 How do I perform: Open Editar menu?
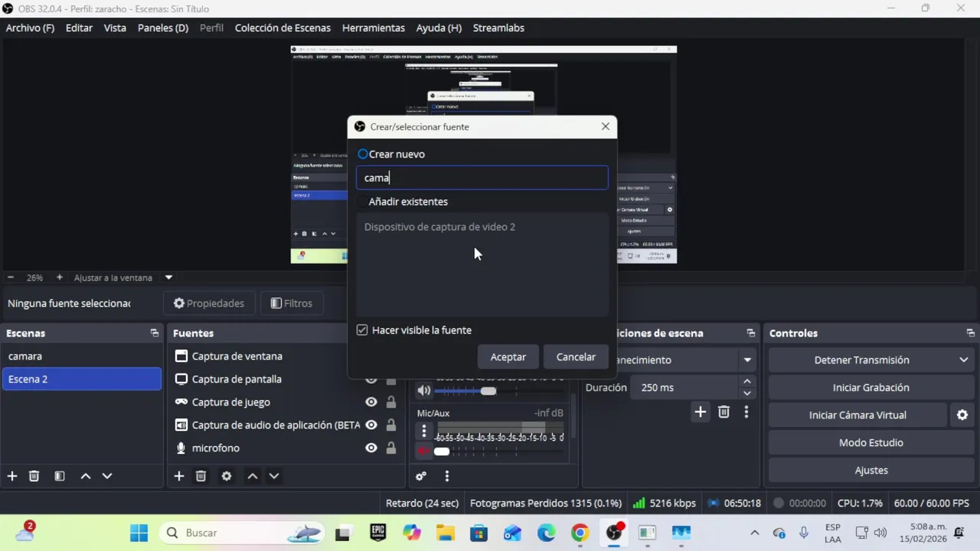(x=79, y=28)
